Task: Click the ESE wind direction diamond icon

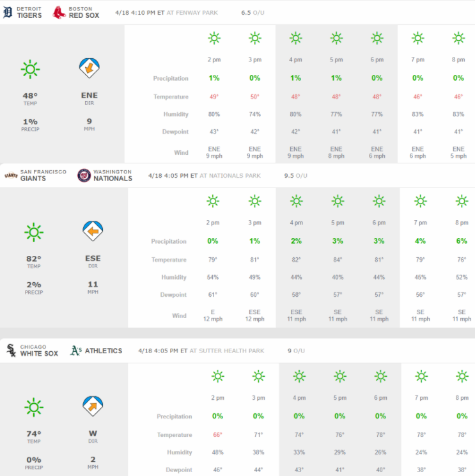Action: [x=92, y=230]
